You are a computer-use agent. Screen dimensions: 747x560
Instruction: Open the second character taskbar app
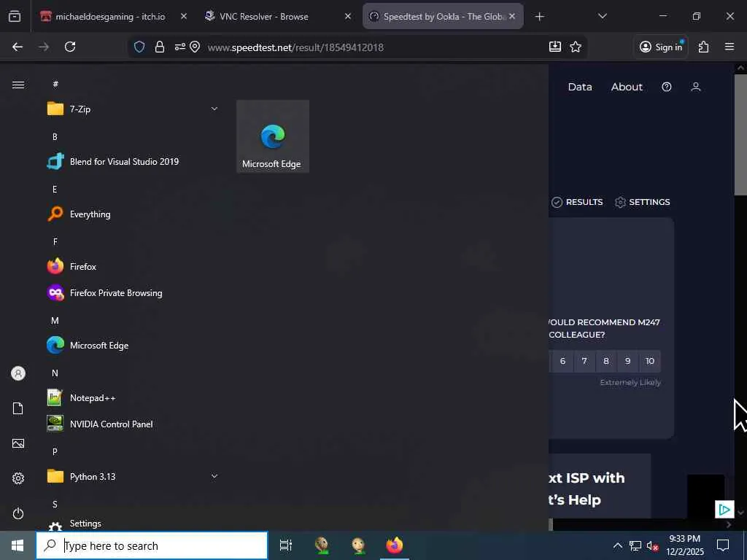coord(358,545)
